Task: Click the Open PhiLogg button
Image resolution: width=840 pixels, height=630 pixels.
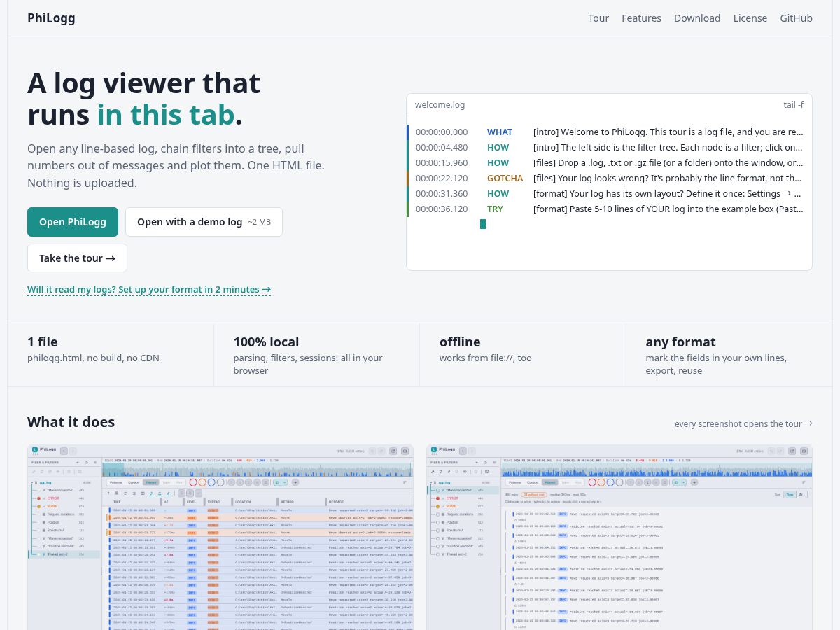Action: click(x=73, y=222)
